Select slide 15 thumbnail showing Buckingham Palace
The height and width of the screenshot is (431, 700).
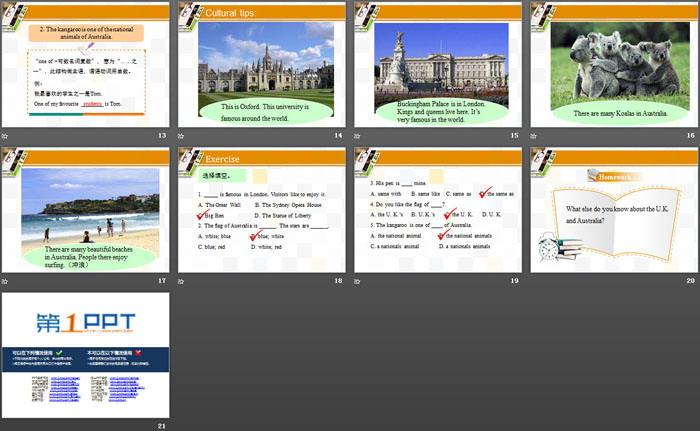(438, 65)
